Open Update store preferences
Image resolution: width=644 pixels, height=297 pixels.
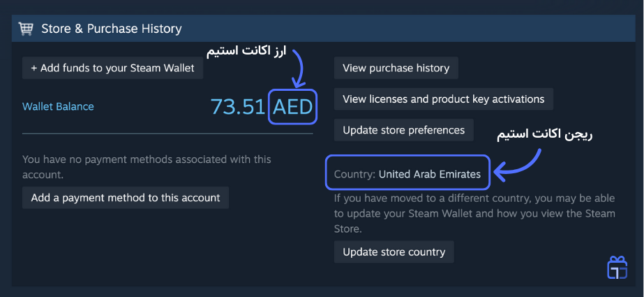click(x=403, y=130)
